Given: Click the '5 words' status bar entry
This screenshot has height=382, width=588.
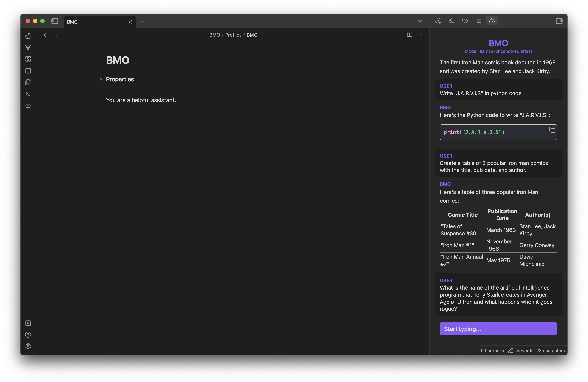Looking at the screenshot, I should tap(525, 351).
